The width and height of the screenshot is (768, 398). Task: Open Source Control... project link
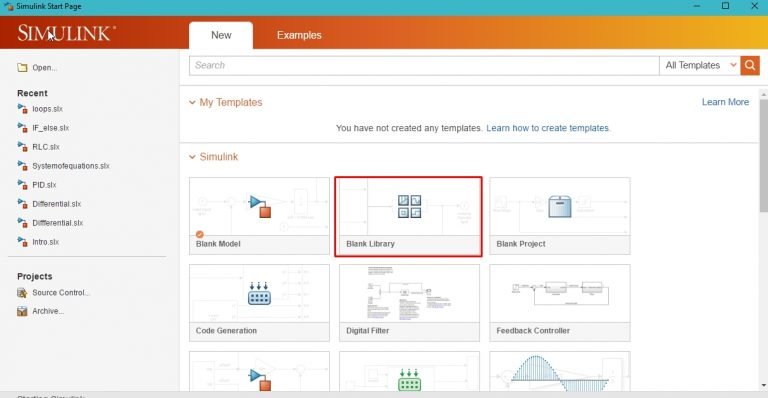click(61, 293)
